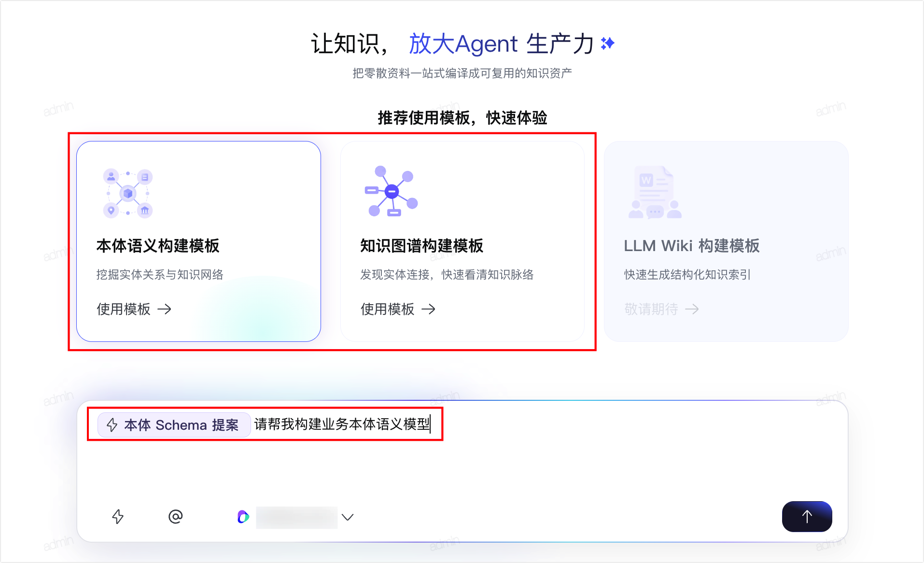Viewport: 924px width, 563px height.
Task: Click 敬请期待 link on LLM Wiki card
Action: pyautogui.click(x=661, y=309)
